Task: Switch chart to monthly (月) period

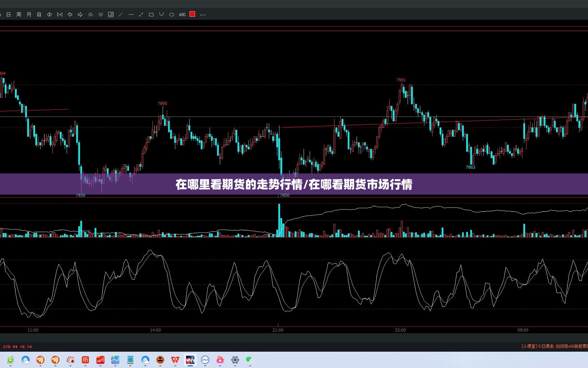Action: [29, 15]
